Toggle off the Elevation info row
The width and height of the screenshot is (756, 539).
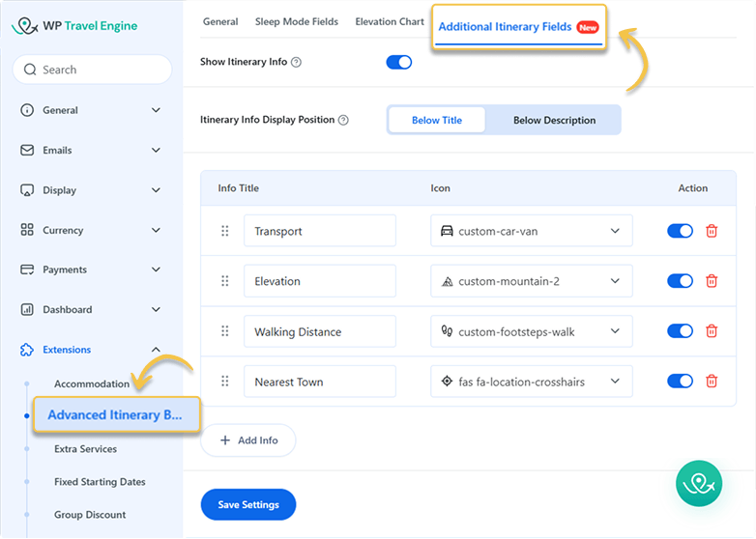(680, 281)
